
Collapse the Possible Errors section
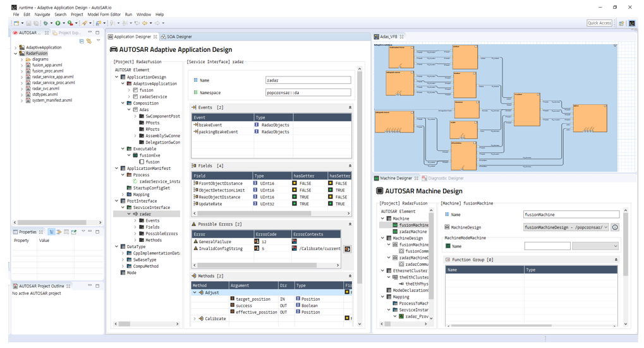click(x=350, y=224)
